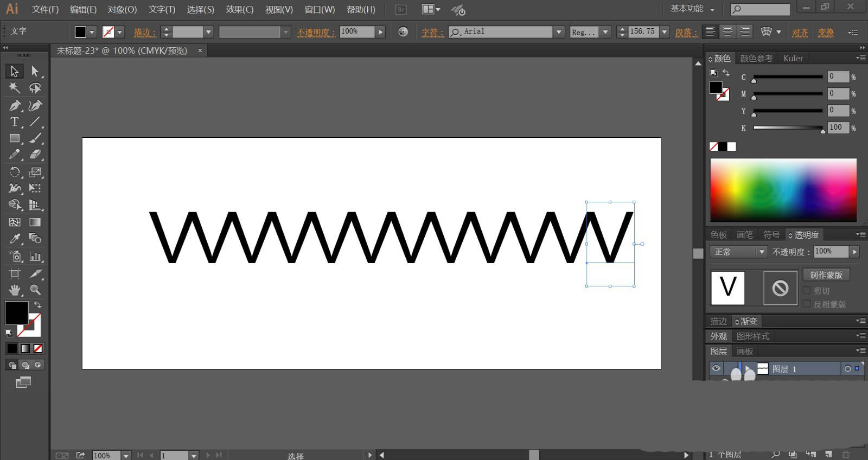Click the 变换 link in control bar
Screen dimensions: 868x460
[826, 32]
